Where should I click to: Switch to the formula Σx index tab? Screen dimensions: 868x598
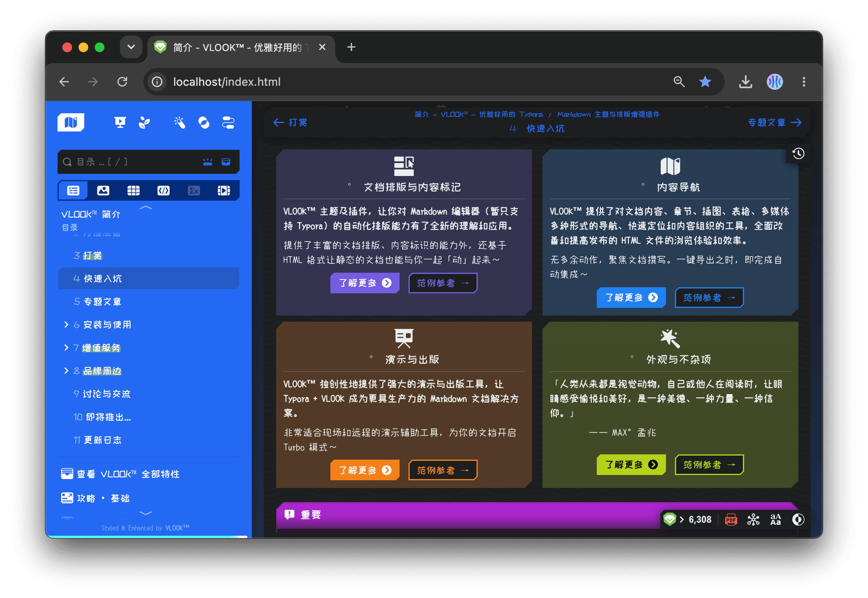click(x=194, y=191)
